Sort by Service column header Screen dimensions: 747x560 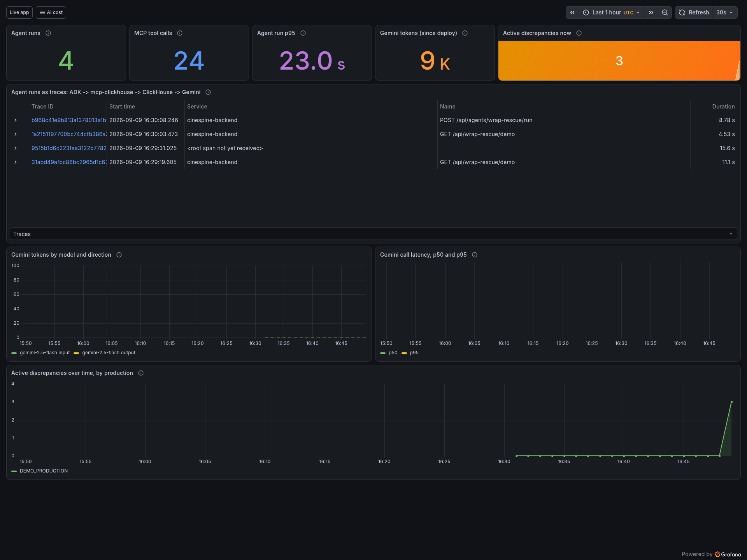197,107
